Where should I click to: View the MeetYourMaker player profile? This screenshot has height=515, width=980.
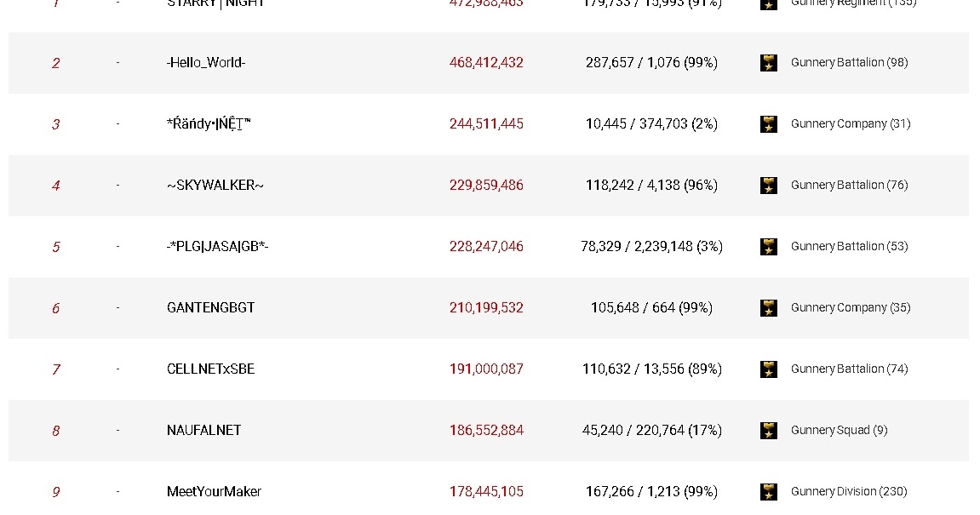[x=214, y=492]
